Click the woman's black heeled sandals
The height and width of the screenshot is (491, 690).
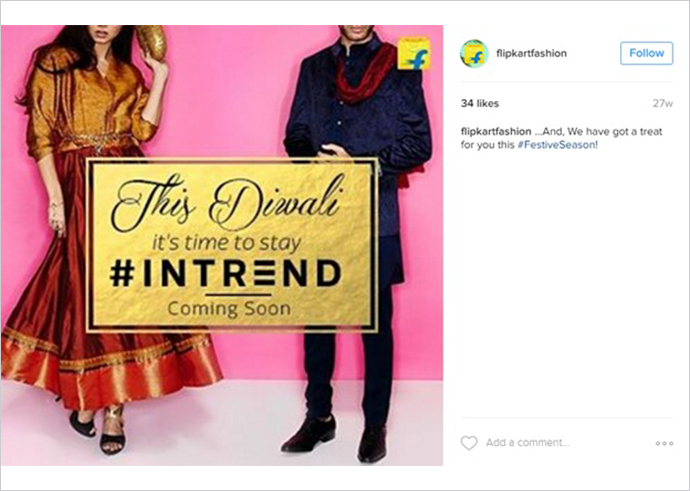coord(99,429)
